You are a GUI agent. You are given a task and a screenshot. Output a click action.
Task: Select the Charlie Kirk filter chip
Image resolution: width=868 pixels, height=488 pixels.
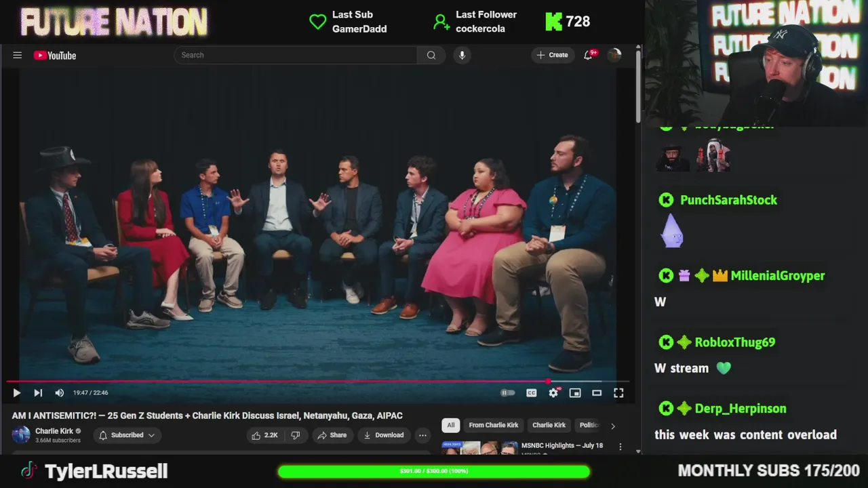(x=549, y=425)
